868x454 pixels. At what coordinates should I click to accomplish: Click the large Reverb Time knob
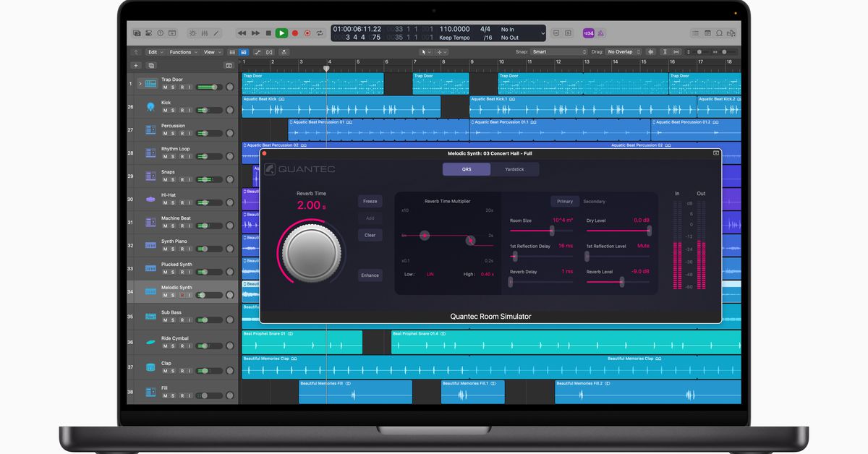tap(310, 252)
